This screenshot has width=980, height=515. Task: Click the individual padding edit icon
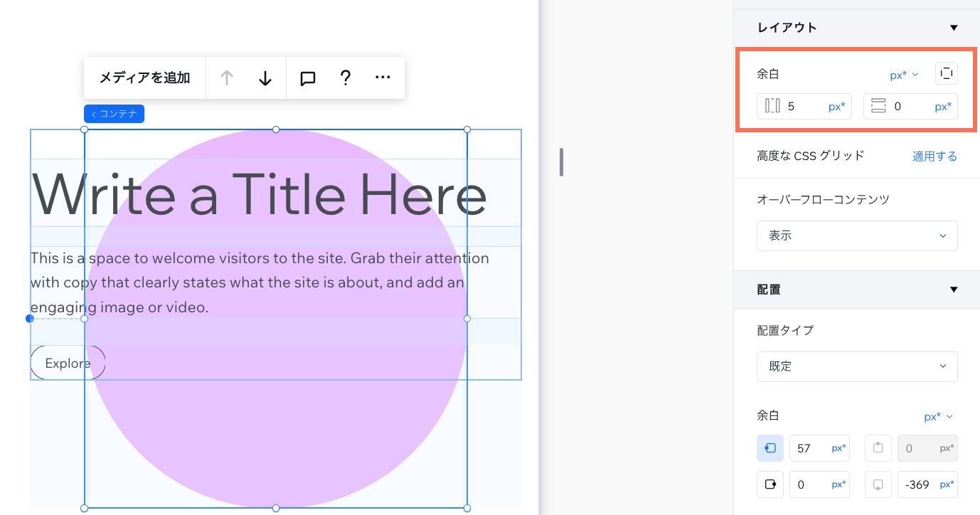pos(946,73)
